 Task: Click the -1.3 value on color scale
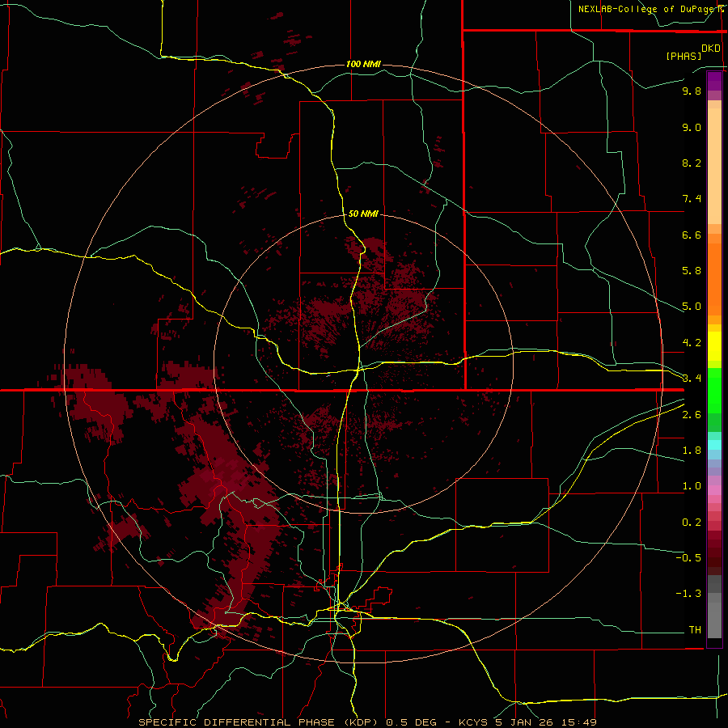pos(688,594)
